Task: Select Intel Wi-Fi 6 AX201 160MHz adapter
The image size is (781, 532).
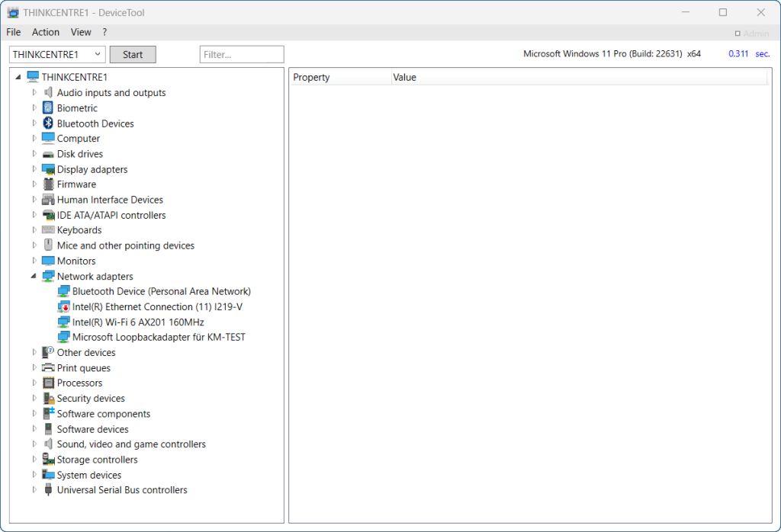Action: [138, 322]
